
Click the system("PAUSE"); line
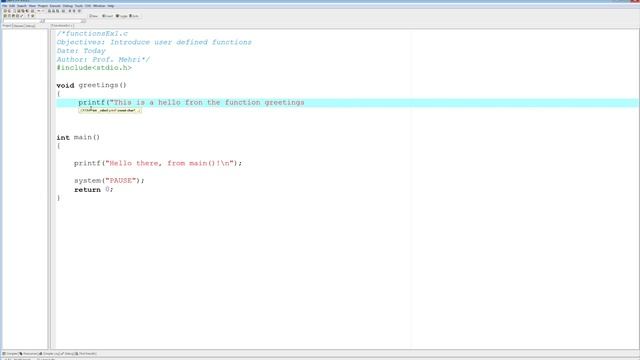point(109,180)
